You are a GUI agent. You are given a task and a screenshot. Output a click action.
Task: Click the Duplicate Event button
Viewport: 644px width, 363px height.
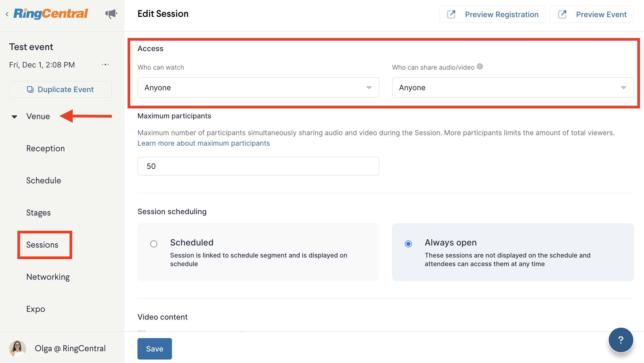(60, 89)
